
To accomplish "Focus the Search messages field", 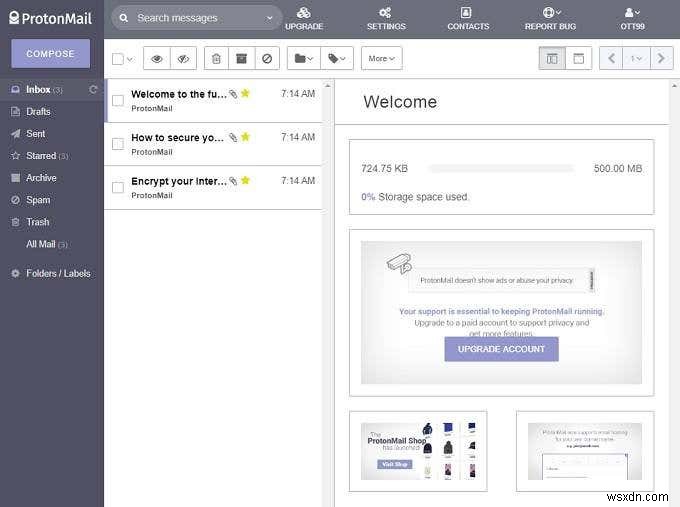I will 197,18.
